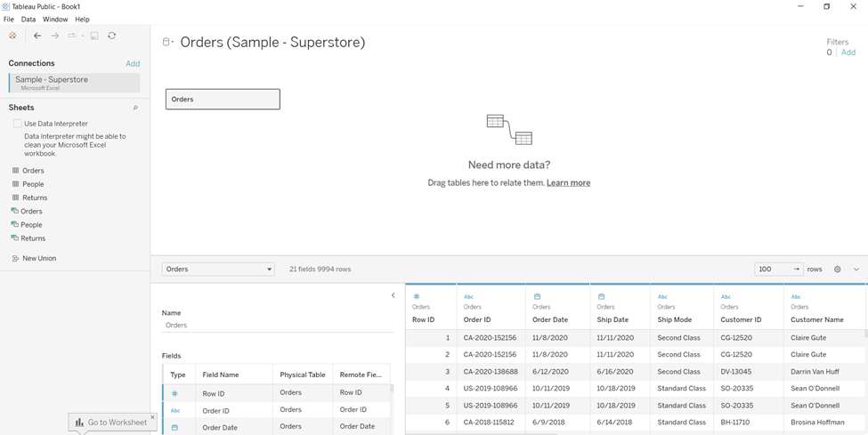The height and width of the screenshot is (435, 868).
Task: Click the back arrow in toolbar
Action: tap(37, 36)
